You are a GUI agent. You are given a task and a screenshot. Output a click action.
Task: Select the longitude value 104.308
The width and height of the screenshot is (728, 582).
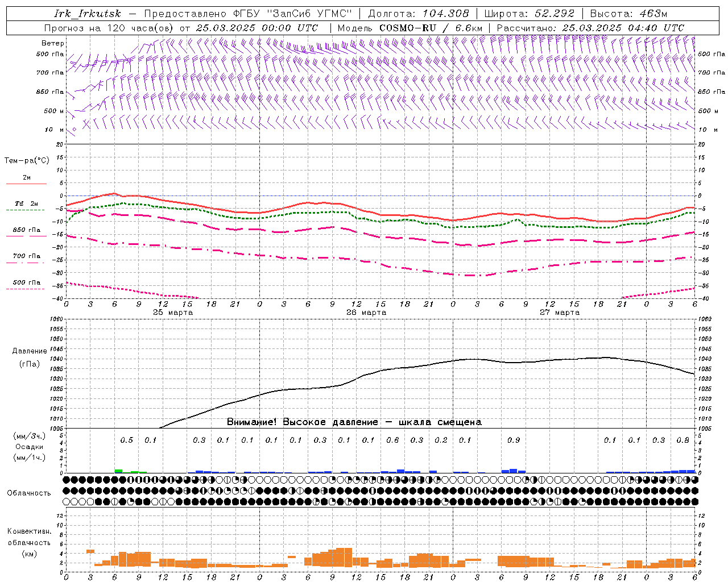pos(446,14)
